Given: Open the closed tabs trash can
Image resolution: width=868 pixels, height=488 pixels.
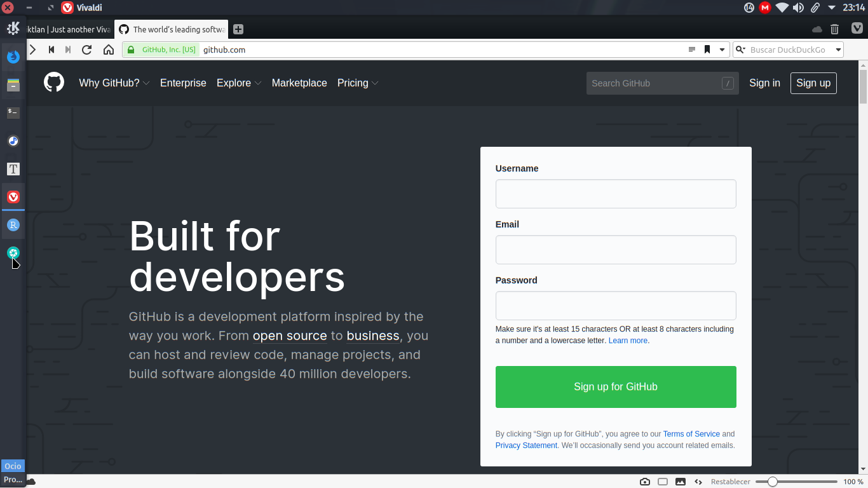Looking at the screenshot, I should (835, 29).
